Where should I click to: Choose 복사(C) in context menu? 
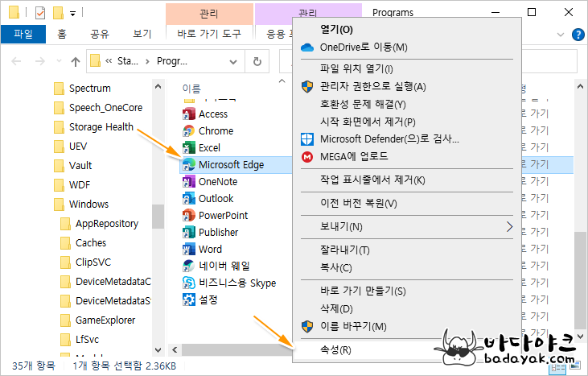407,267
